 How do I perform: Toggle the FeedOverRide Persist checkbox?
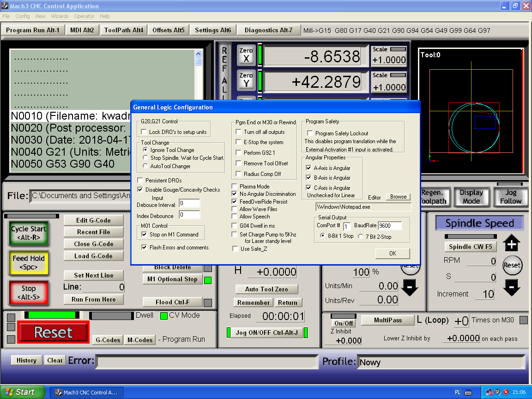click(x=234, y=201)
